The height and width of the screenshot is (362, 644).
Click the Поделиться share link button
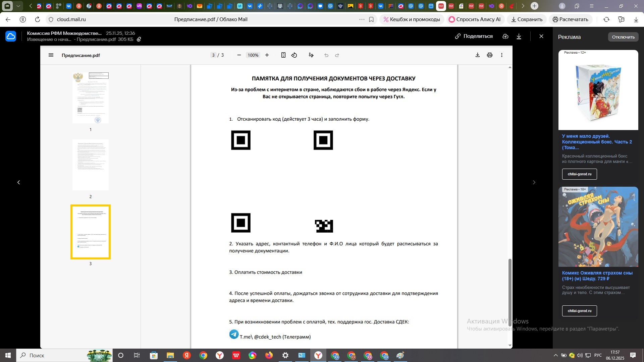coord(474,36)
